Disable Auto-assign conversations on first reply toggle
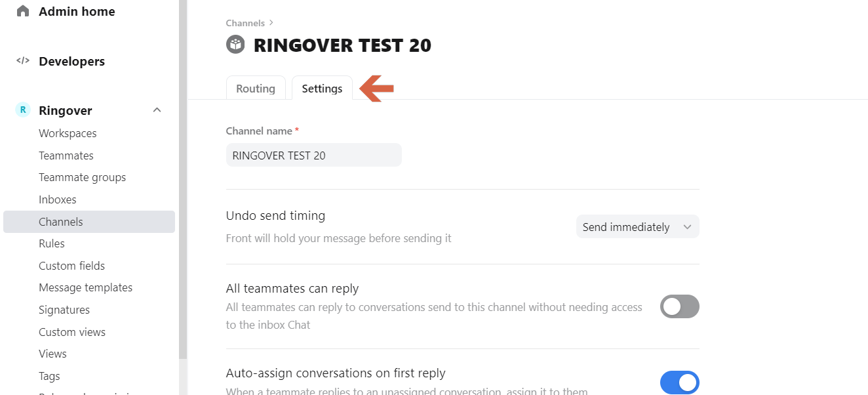The image size is (868, 395). click(x=680, y=383)
